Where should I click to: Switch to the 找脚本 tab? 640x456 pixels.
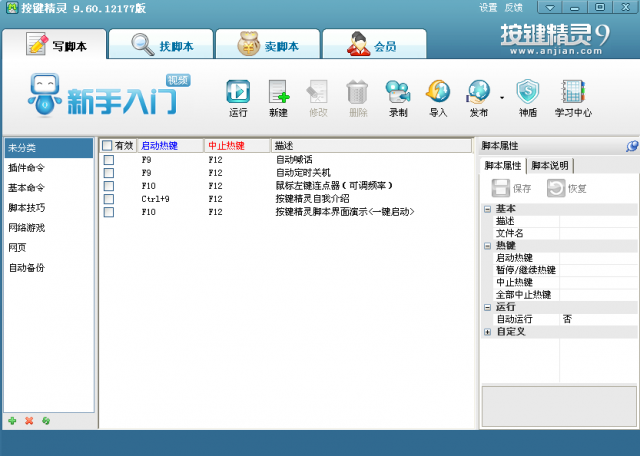click(x=161, y=44)
